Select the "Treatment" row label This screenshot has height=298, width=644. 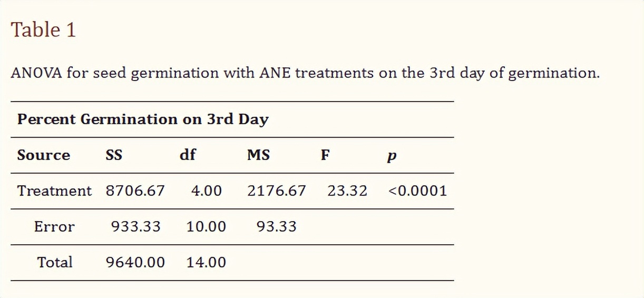click(x=54, y=191)
